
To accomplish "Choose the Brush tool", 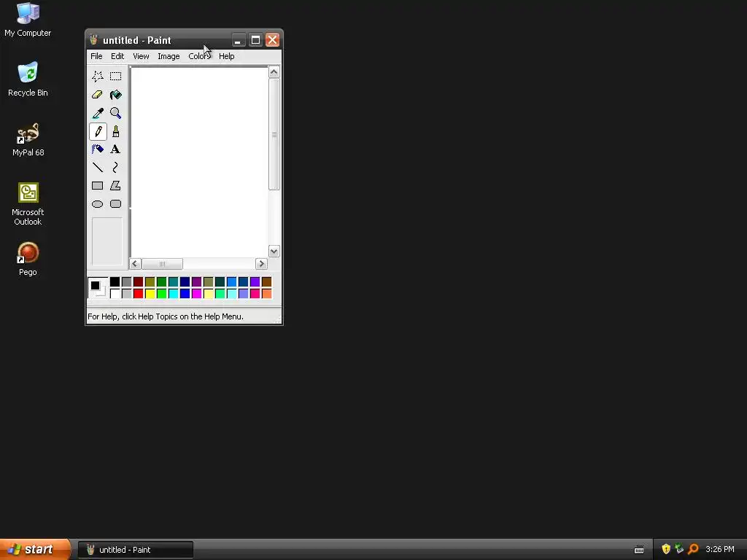I will click(x=115, y=131).
